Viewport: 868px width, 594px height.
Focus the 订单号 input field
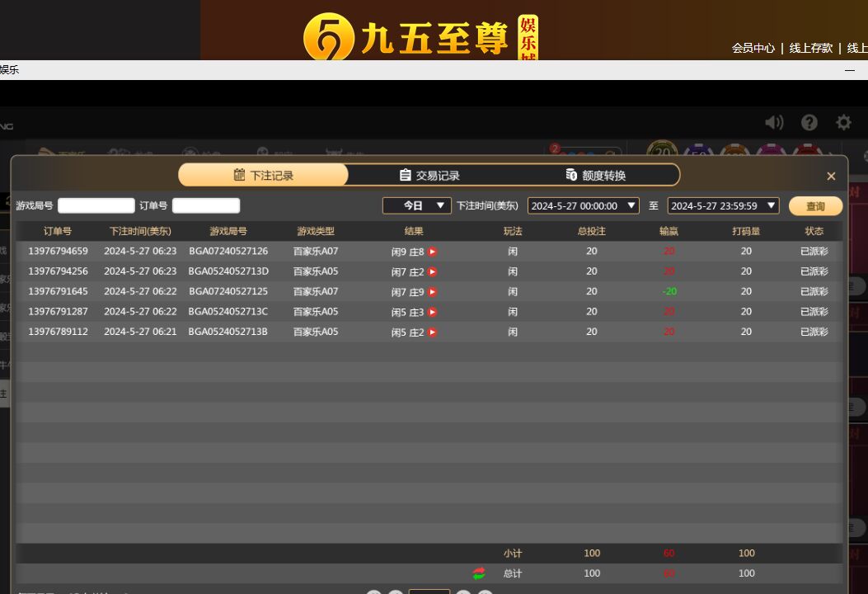206,205
